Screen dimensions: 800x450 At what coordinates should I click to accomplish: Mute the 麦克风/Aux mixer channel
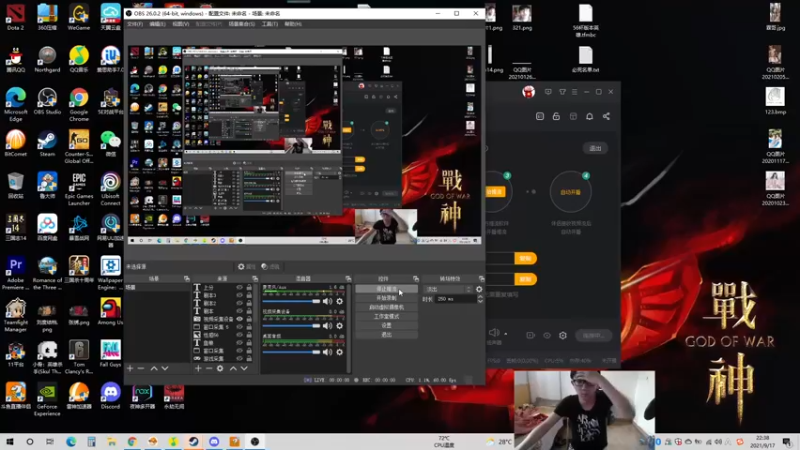(x=328, y=302)
